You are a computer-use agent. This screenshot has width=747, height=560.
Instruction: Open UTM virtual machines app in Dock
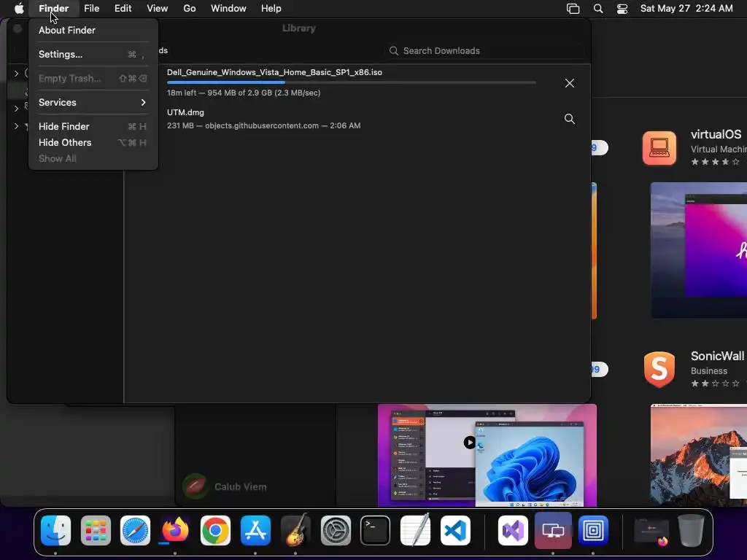tap(553, 530)
